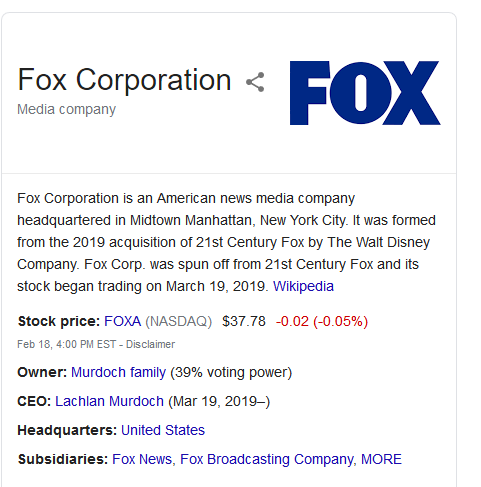
Task: Click the bold Subsidiaries label
Action: point(63,459)
